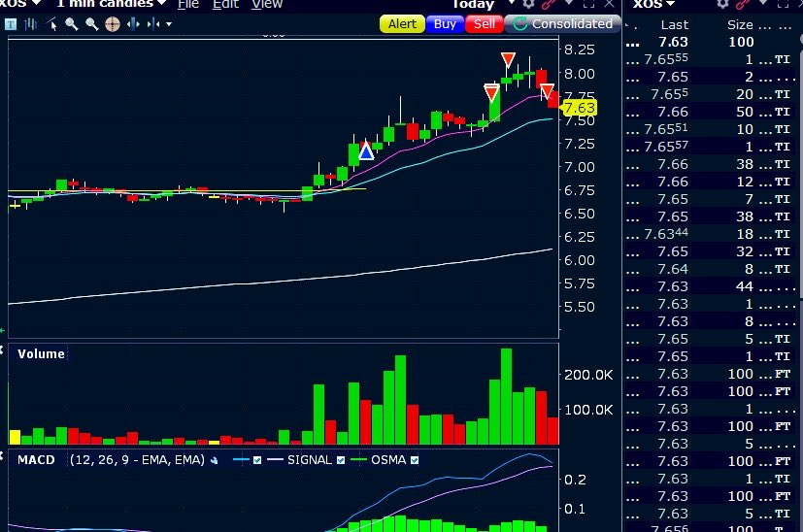Screen dimensions: 803x532
Task: Select the 7.66 trade row with size 50
Action: 711,112
